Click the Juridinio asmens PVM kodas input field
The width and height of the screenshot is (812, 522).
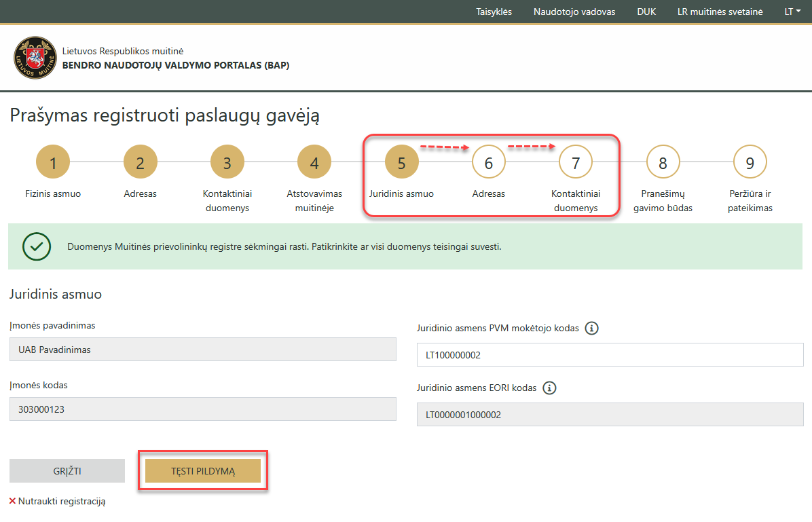coord(609,354)
